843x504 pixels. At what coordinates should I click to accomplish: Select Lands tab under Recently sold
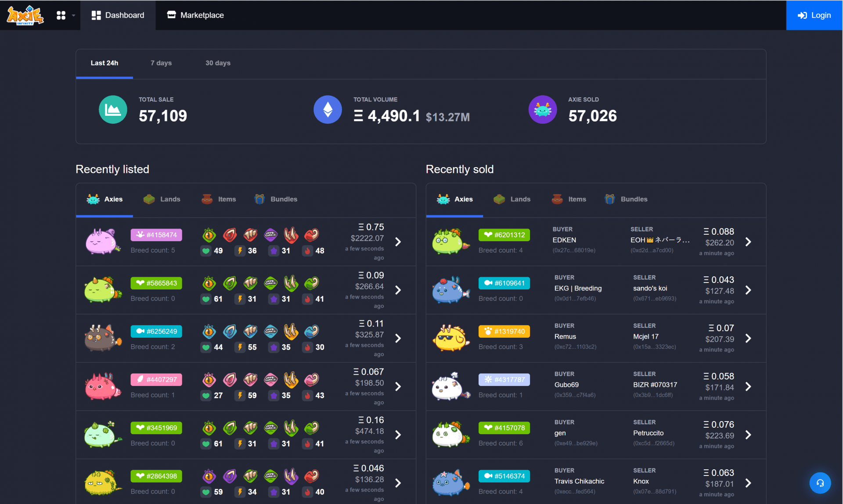pos(512,199)
